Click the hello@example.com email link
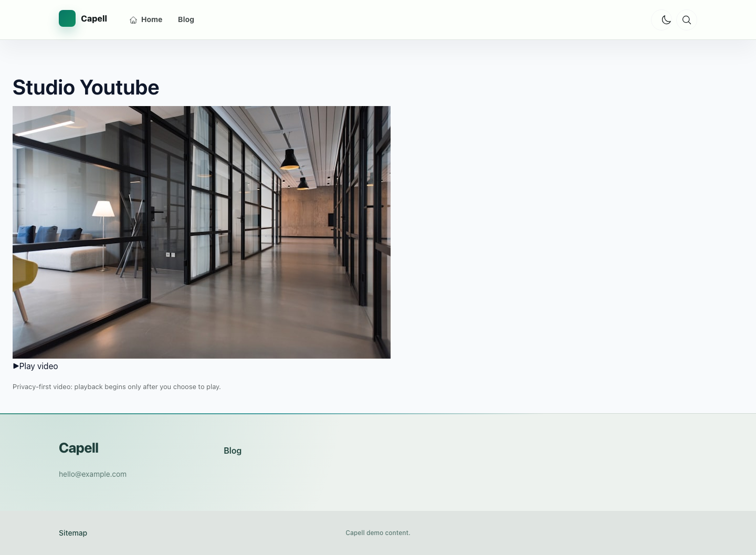The image size is (756, 555). point(92,474)
